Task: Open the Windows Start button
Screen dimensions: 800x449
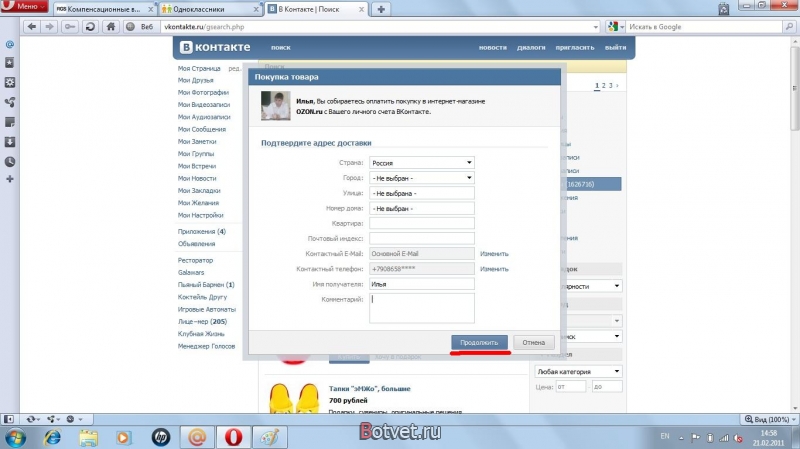Action: 15,437
